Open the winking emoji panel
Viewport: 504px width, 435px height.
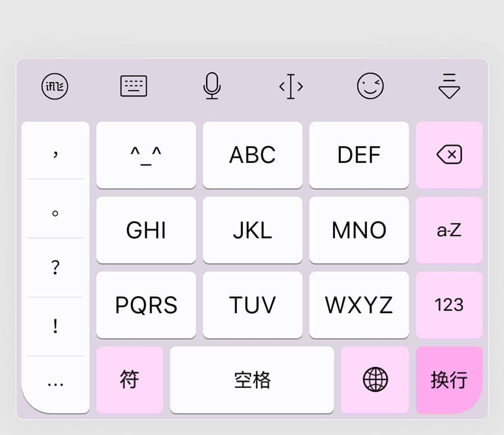pyautogui.click(x=370, y=86)
